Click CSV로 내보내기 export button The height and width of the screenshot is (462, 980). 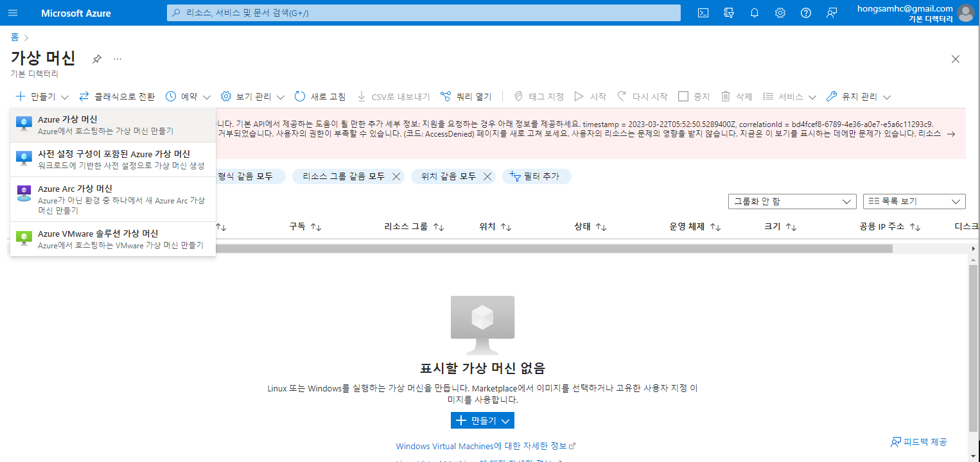[393, 97]
